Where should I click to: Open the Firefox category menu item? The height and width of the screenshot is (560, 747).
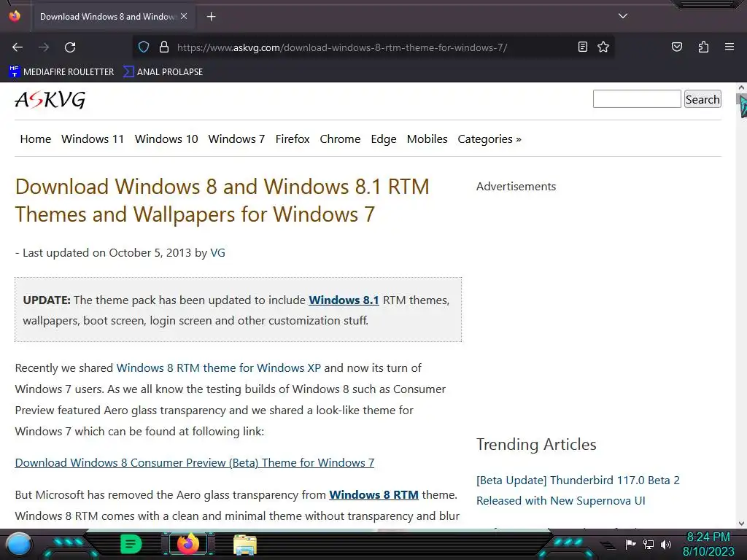point(293,139)
